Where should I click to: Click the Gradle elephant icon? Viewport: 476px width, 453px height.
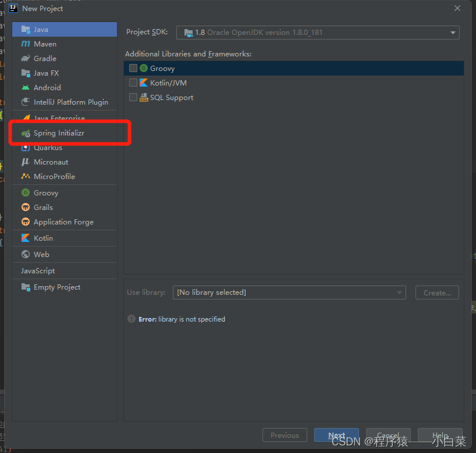point(26,58)
